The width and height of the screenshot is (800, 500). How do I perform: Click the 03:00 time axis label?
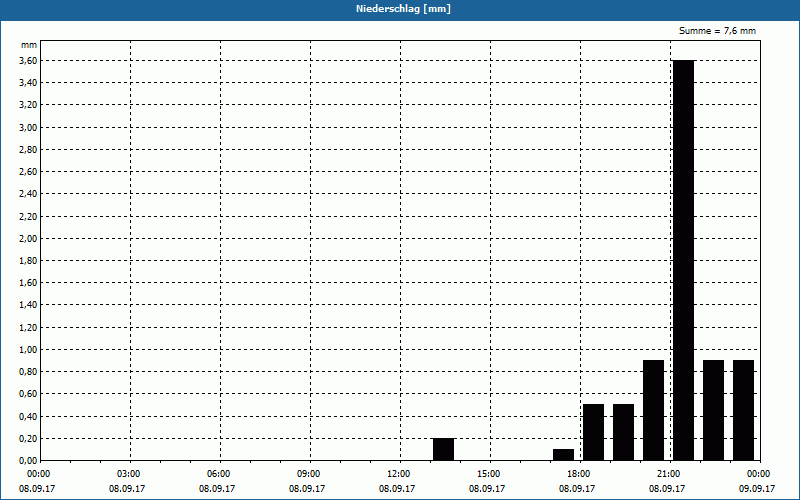click(129, 474)
